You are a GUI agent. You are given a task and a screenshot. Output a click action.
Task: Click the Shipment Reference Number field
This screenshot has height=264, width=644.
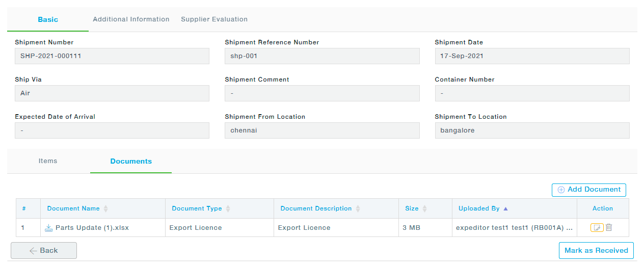point(322,56)
